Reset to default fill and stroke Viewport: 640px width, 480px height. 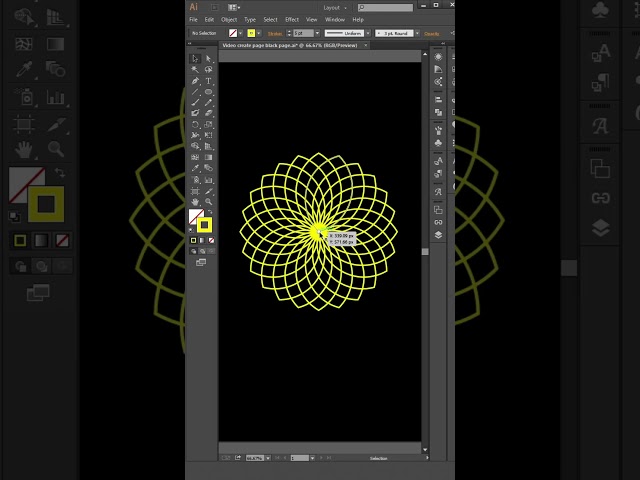[x=191, y=230]
